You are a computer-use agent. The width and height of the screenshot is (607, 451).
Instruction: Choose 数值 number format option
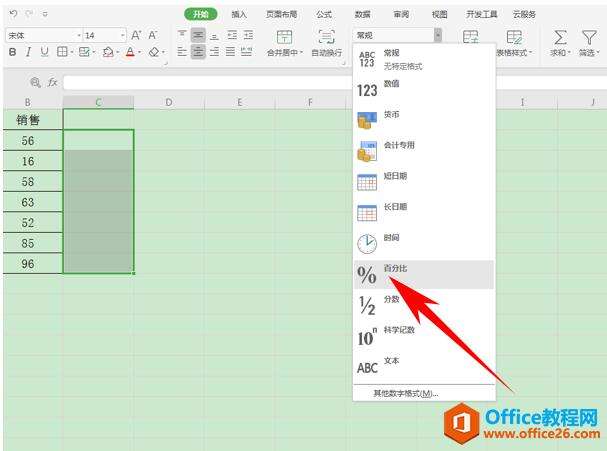coord(424,90)
